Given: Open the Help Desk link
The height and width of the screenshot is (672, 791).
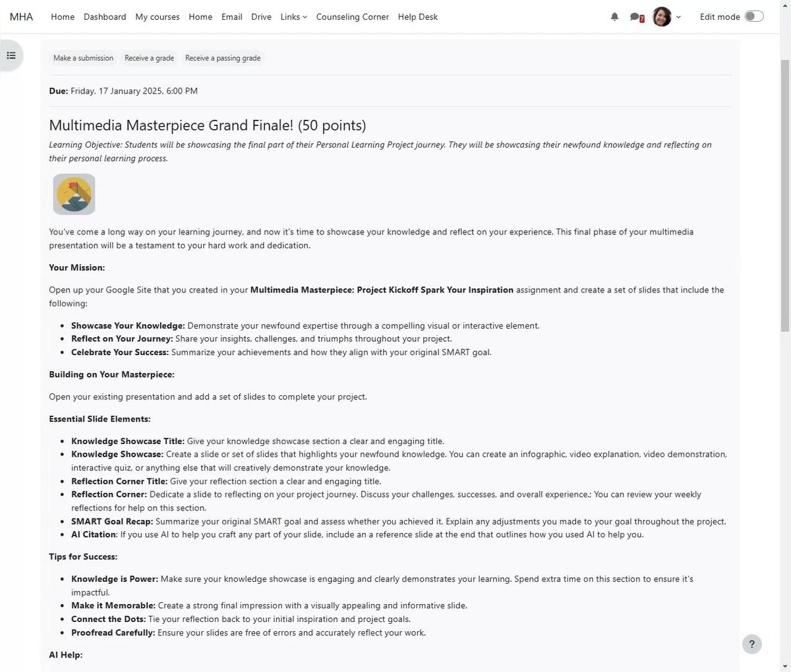Looking at the screenshot, I should tap(417, 17).
